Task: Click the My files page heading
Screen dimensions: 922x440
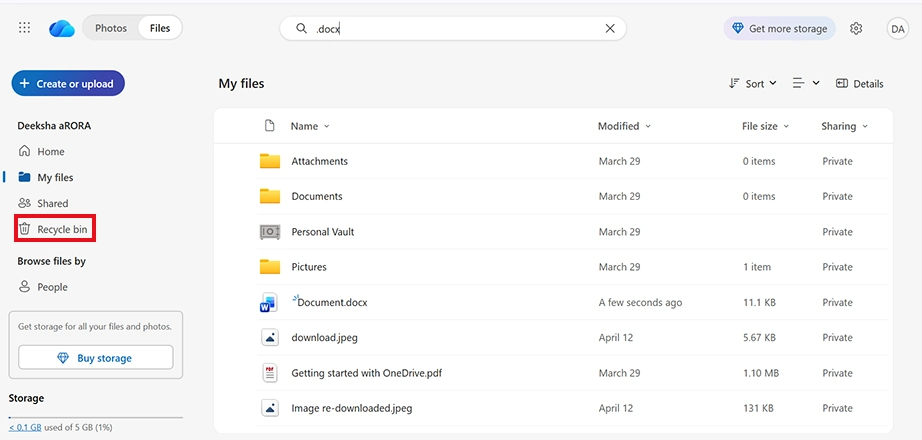Action: tap(241, 84)
